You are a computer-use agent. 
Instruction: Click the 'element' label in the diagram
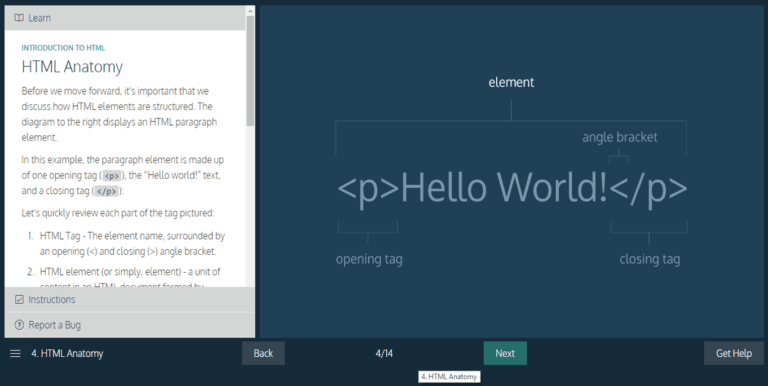tap(511, 82)
